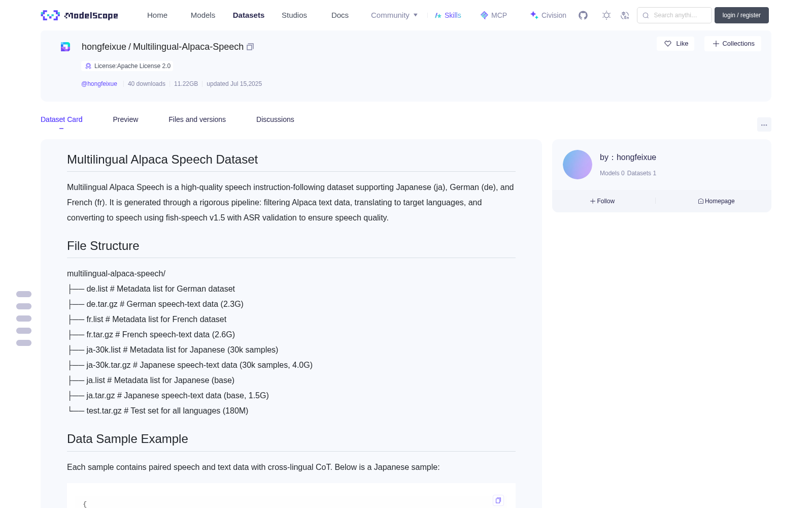812x508 pixels.
Task: Open the @hongfeixue profile link
Action: (99, 84)
